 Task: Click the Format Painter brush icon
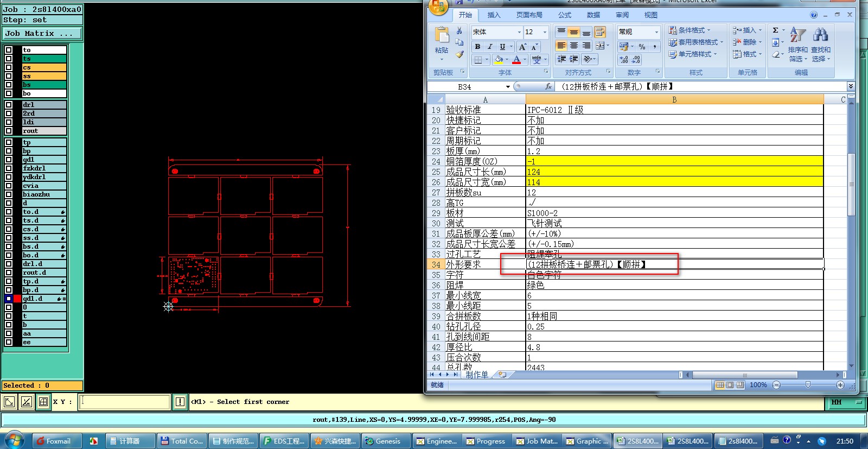(x=459, y=54)
